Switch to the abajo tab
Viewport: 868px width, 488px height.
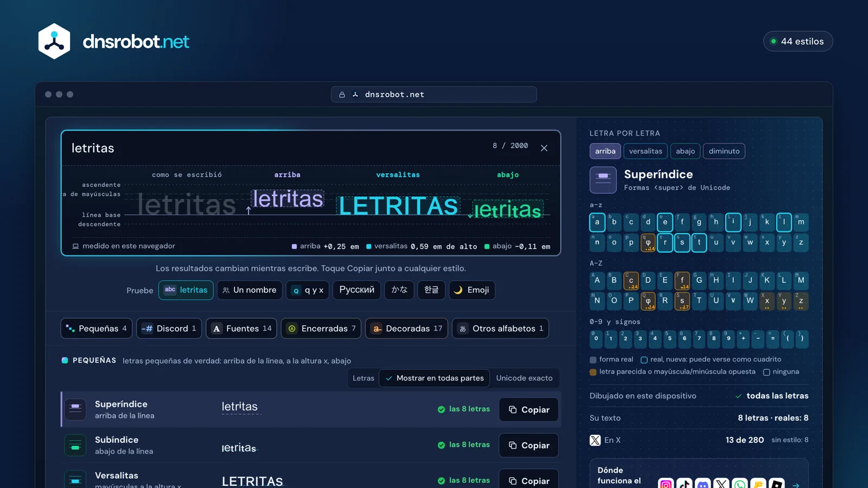click(685, 151)
